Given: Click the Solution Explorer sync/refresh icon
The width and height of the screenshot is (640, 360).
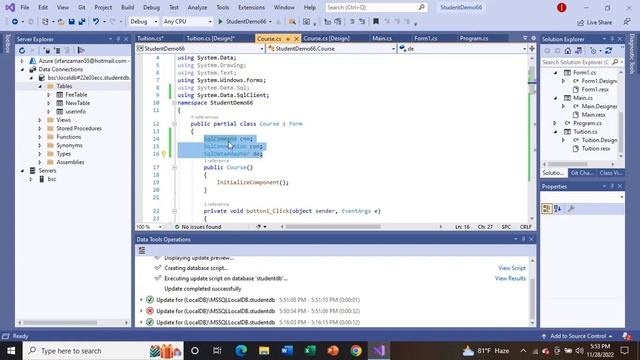Looking at the screenshot, I should click(x=608, y=51).
